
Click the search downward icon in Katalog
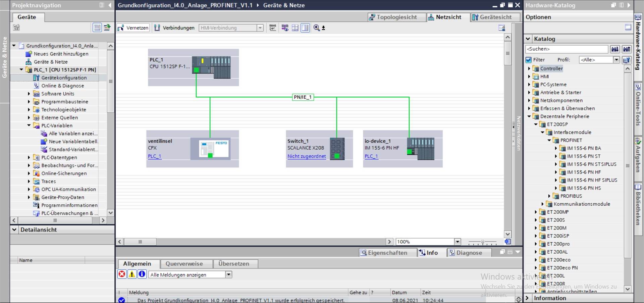click(614, 49)
